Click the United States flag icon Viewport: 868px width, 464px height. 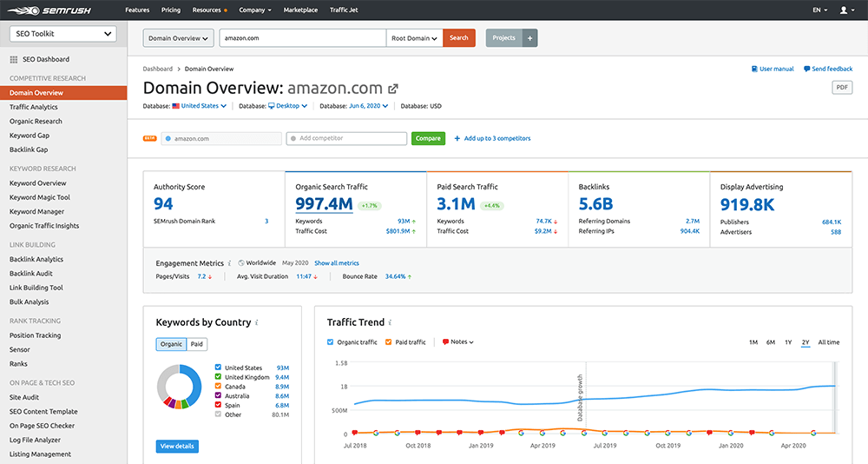[175, 106]
